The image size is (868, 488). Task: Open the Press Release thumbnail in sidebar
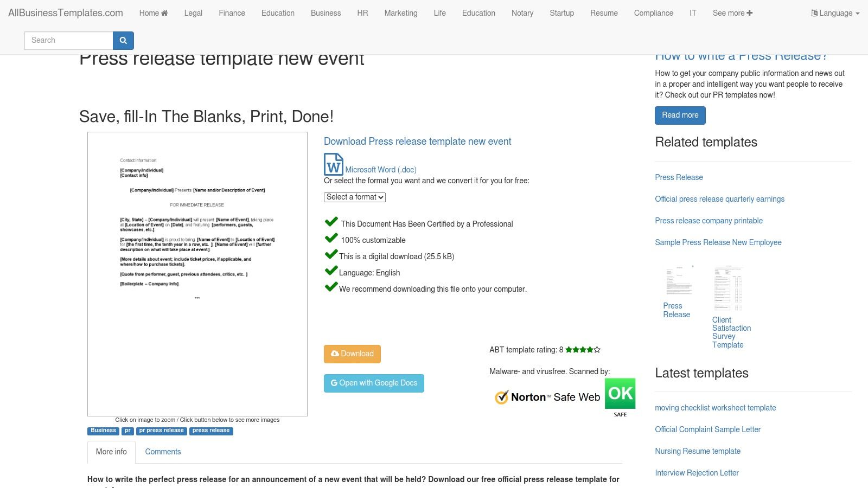point(679,281)
